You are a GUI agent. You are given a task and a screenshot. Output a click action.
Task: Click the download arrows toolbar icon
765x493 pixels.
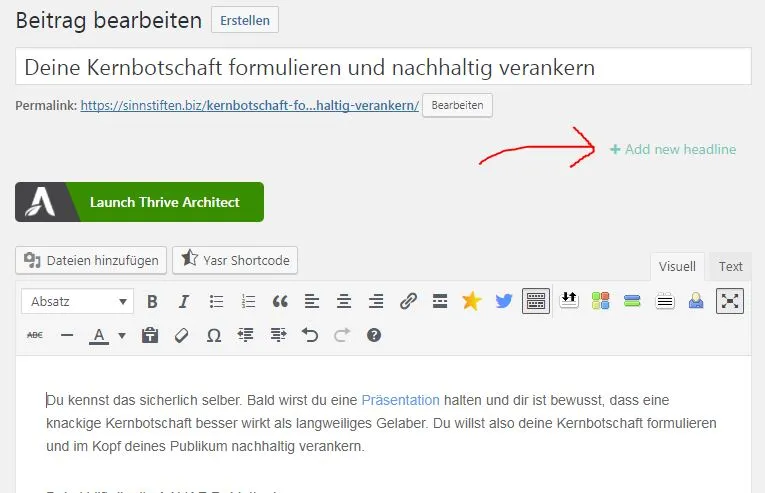coord(569,300)
